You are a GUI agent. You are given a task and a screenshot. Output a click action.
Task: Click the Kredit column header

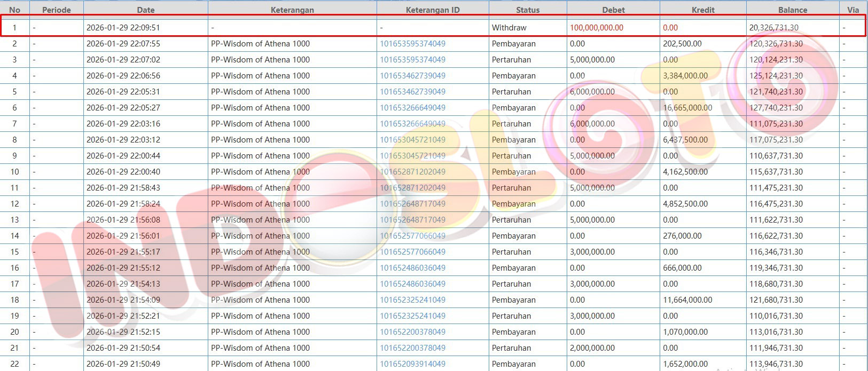[x=702, y=10]
